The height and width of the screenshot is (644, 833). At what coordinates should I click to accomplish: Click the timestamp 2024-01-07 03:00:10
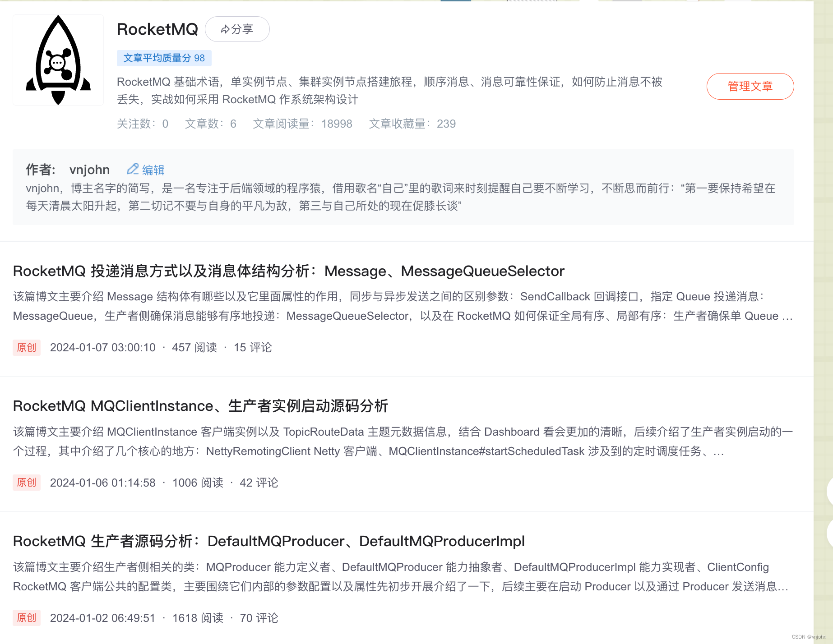(x=103, y=347)
